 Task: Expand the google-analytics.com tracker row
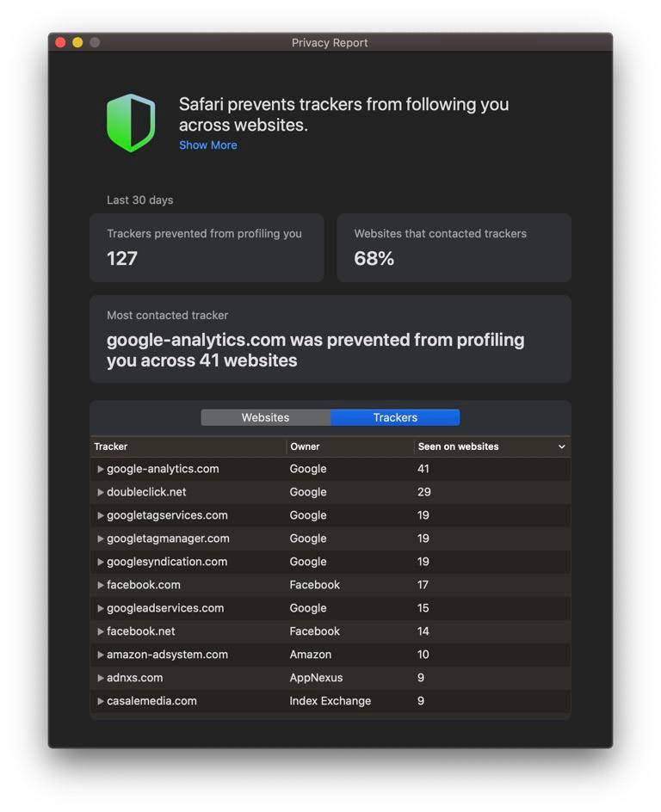(101, 470)
